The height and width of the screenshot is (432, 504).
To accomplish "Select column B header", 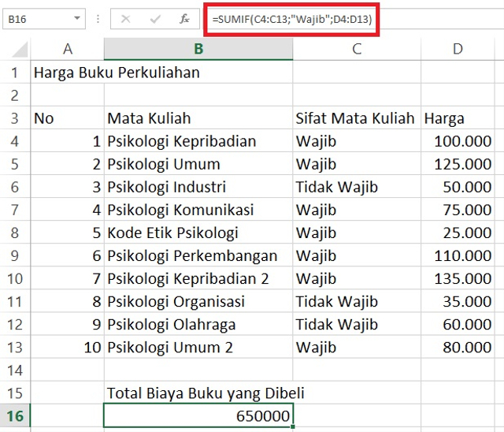I will [198, 49].
